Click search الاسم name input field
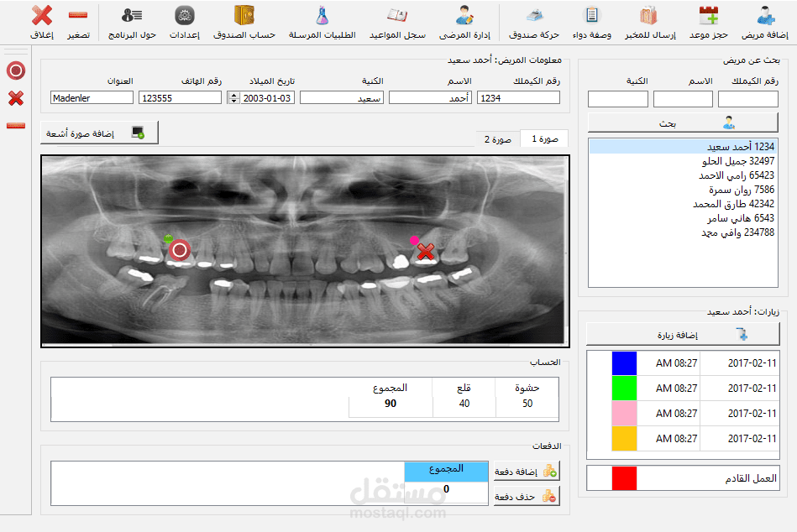Screen dimensions: 797x532 point(683,99)
